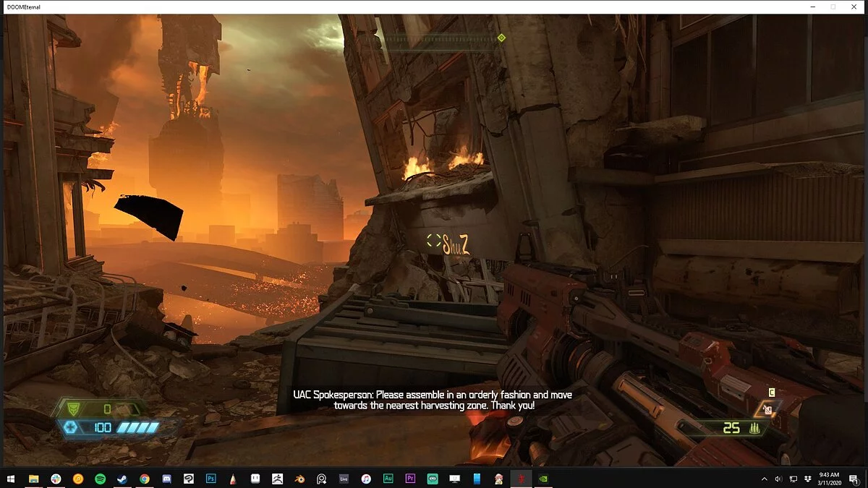Image resolution: width=868 pixels, height=488 pixels.
Task: Click the Dropbox tray icon
Action: (807, 479)
